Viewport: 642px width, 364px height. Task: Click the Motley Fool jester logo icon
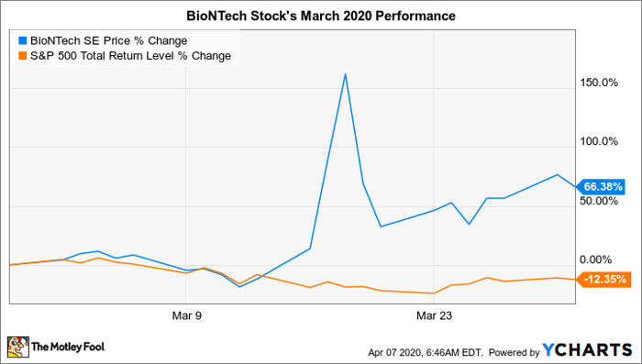tap(19, 347)
